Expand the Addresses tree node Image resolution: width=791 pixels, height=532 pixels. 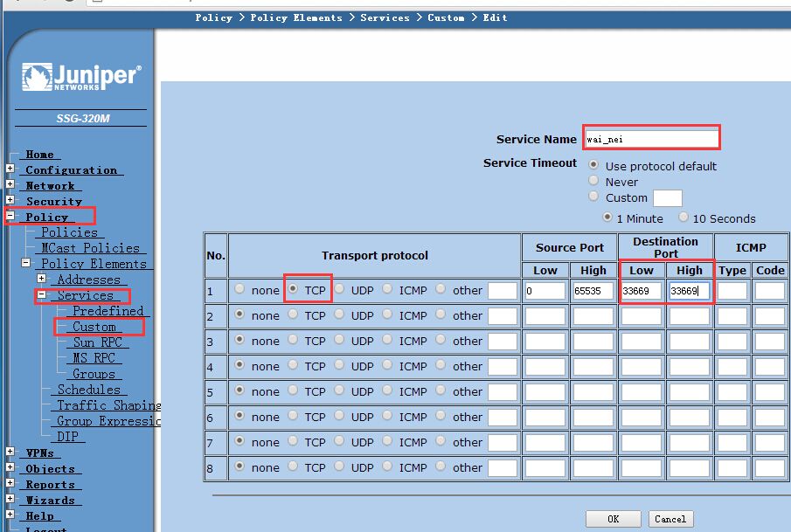point(41,280)
